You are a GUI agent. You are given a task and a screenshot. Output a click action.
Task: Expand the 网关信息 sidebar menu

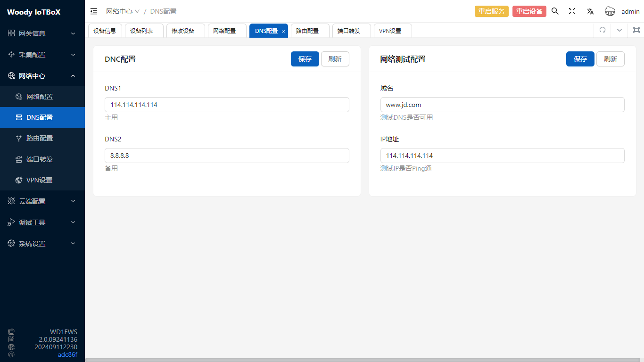pyautogui.click(x=42, y=33)
